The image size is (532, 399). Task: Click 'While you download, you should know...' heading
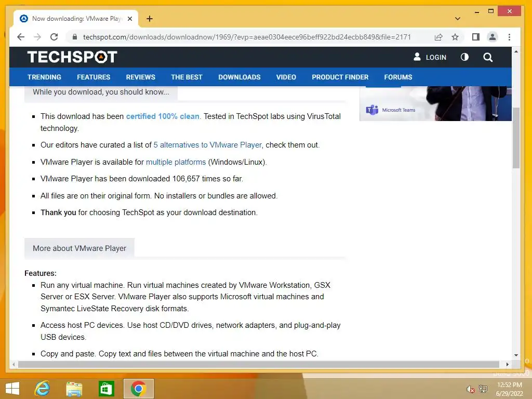click(x=101, y=92)
